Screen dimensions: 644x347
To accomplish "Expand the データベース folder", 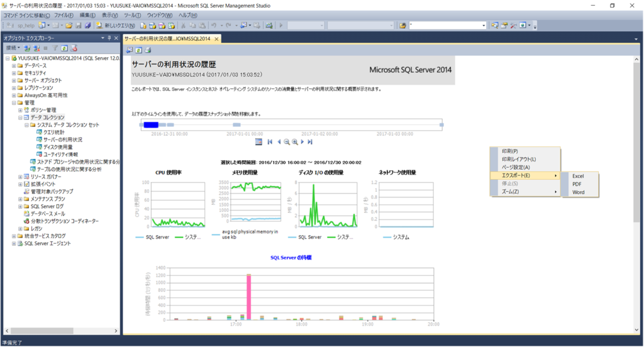I will pyautogui.click(x=14, y=66).
